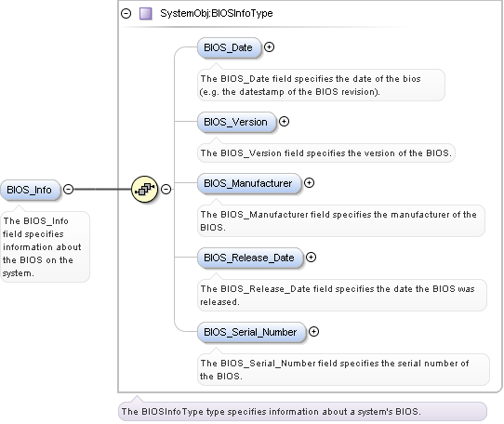Click the yellow sequence compositor icon
This screenshot has height=424, width=504.
(145, 190)
